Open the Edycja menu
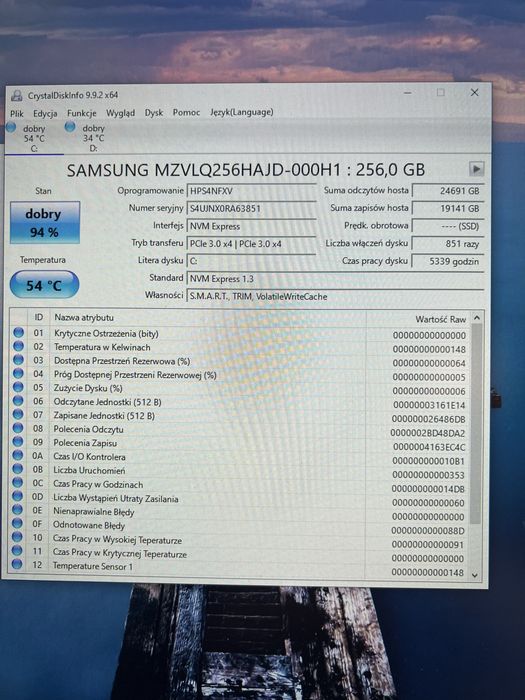 (x=45, y=113)
